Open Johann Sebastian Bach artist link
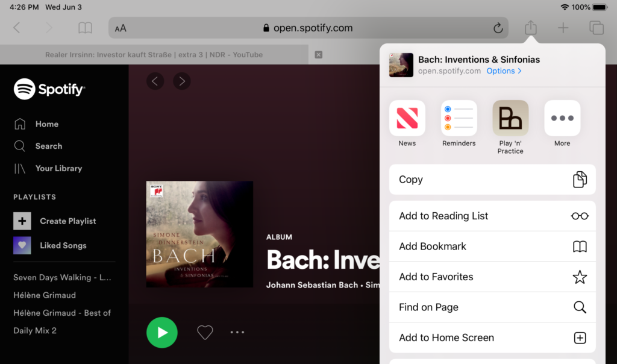 pyautogui.click(x=312, y=285)
